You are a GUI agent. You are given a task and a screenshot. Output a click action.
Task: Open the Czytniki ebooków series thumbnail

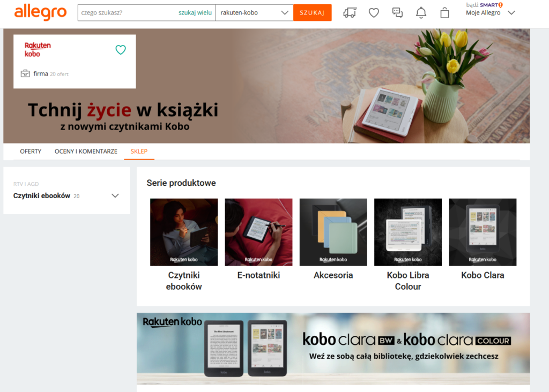[x=184, y=232]
